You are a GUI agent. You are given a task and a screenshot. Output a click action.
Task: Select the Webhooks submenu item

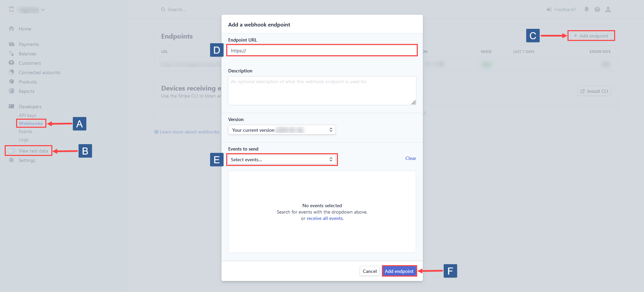(x=31, y=123)
